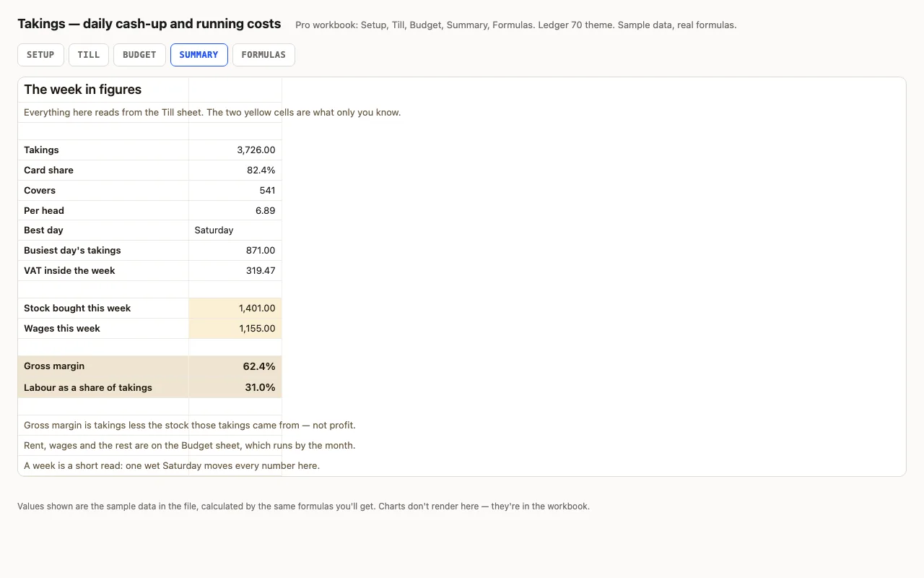Edit the yellow Stock bought value 1,401.00
The image size is (924, 578).
235,309
